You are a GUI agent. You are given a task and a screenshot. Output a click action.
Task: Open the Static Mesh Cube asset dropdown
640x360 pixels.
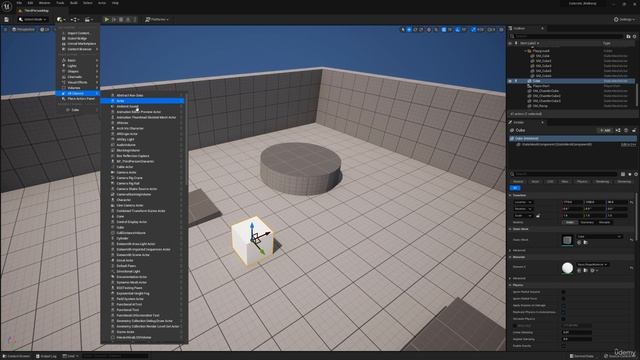click(599, 236)
